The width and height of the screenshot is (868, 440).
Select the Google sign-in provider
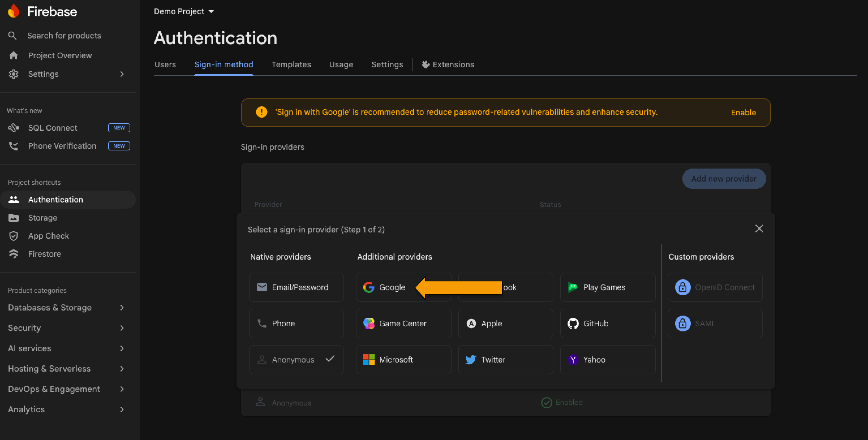point(403,287)
